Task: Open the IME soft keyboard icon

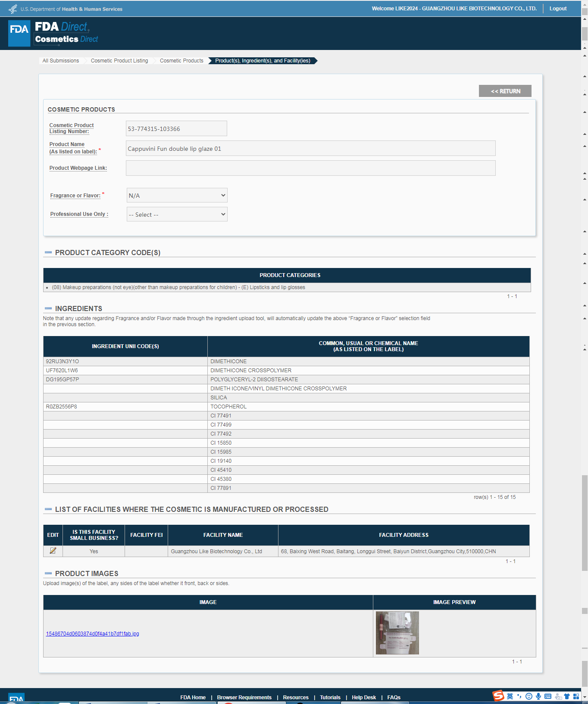Action: tap(548, 696)
